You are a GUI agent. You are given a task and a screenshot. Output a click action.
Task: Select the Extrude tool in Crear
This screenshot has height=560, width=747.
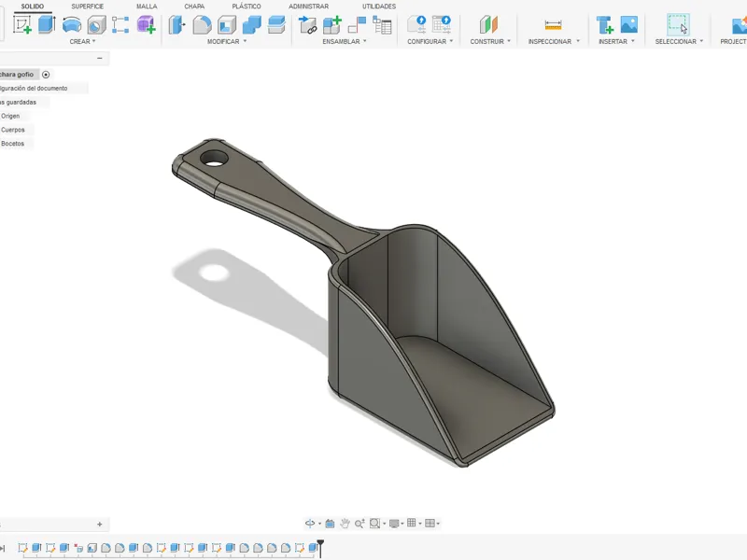coord(47,25)
